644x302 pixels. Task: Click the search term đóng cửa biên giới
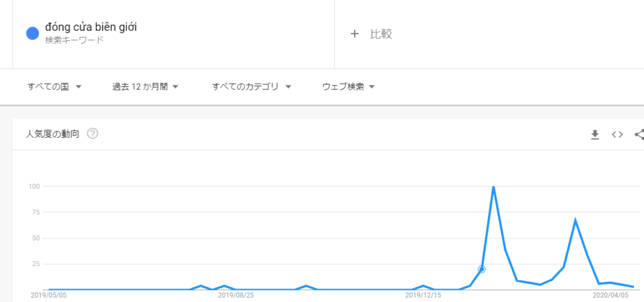click(91, 27)
